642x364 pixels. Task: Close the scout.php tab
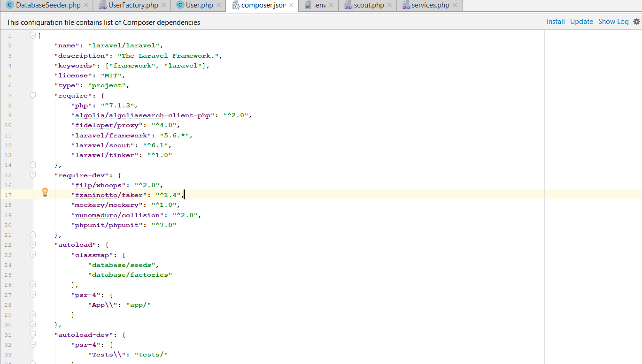389,5
